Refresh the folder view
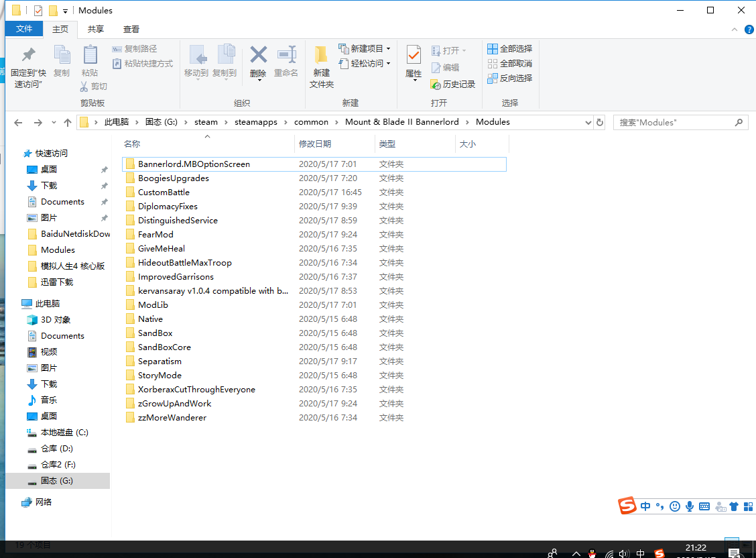The image size is (756, 558). (x=600, y=123)
